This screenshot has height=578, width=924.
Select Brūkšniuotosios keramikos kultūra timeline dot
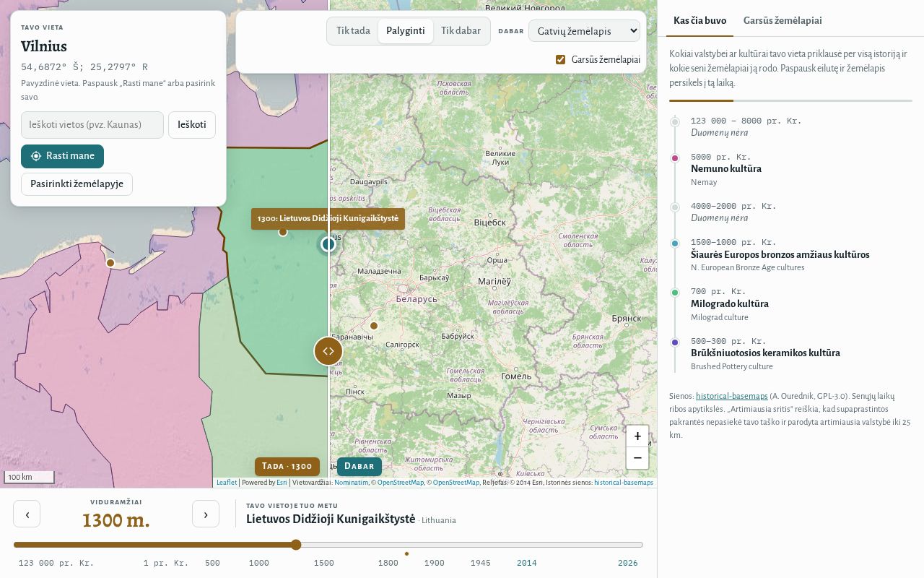click(675, 342)
